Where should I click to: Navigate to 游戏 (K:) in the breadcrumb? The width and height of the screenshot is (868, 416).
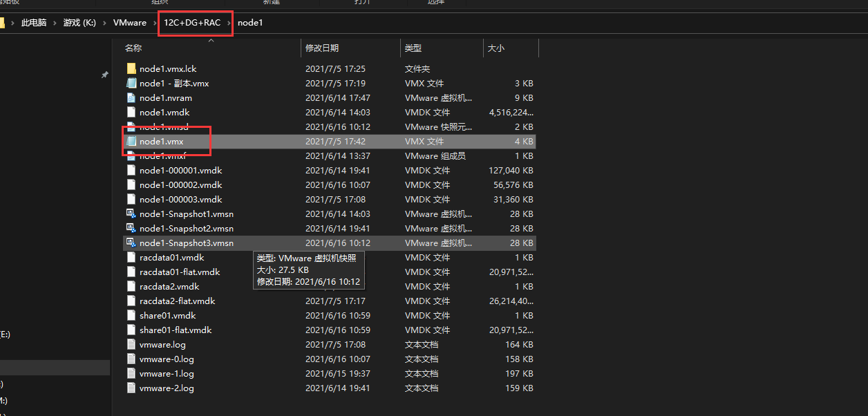tap(79, 23)
